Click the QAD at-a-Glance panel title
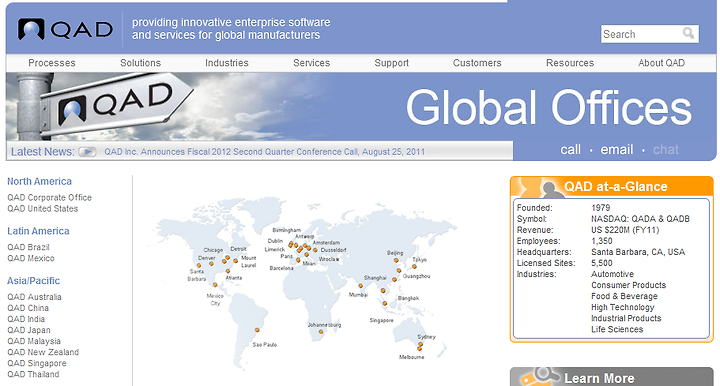The height and width of the screenshot is (386, 720). pyautogui.click(x=615, y=187)
